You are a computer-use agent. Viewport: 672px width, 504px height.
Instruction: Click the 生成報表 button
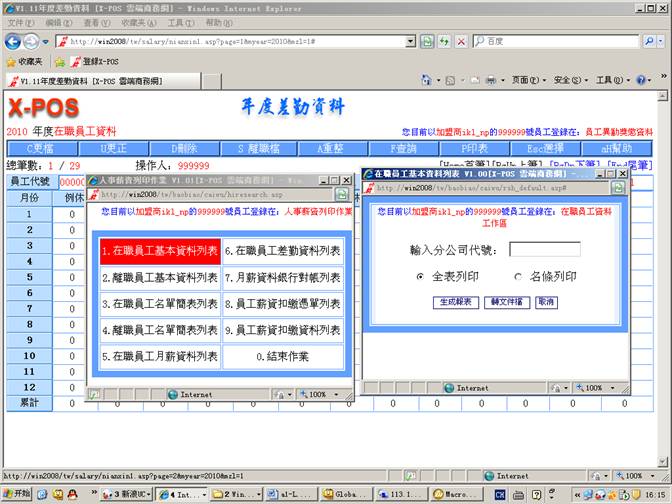(x=455, y=301)
